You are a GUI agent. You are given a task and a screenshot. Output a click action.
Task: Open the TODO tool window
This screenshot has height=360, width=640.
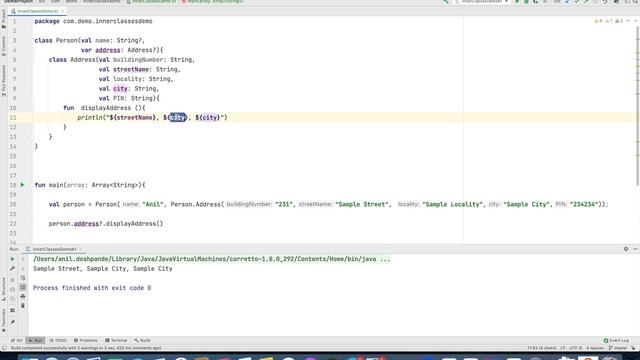click(x=58, y=340)
